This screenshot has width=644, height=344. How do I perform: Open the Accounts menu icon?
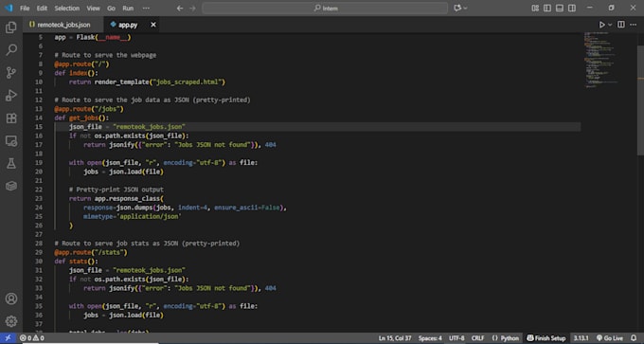(11, 299)
